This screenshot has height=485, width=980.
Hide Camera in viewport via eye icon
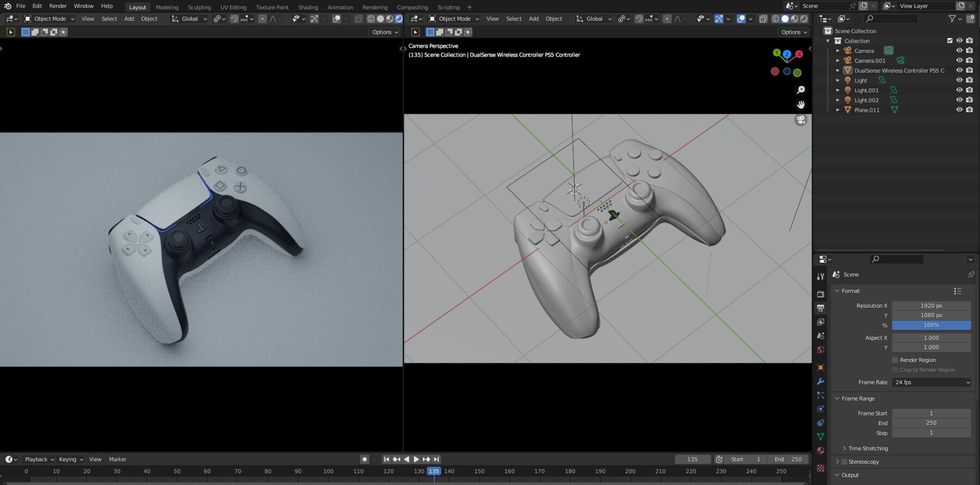(959, 51)
